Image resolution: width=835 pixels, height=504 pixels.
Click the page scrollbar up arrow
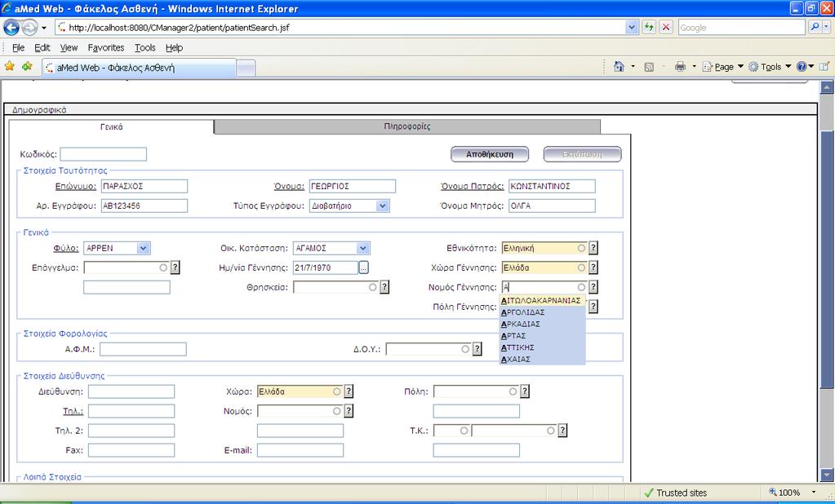pyautogui.click(x=827, y=86)
